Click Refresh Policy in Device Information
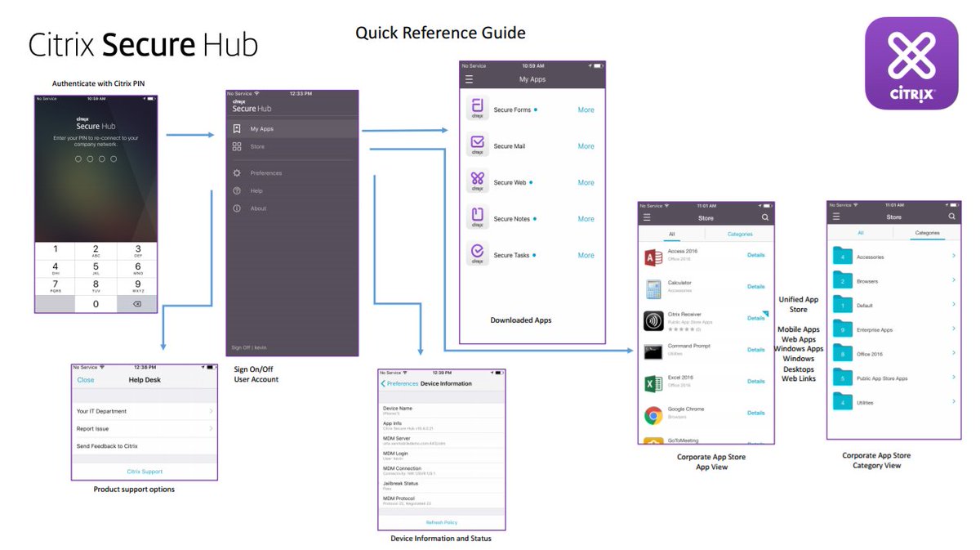Image resolution: width=980 pixels, height=550 pixels. [x=442, y=522]
